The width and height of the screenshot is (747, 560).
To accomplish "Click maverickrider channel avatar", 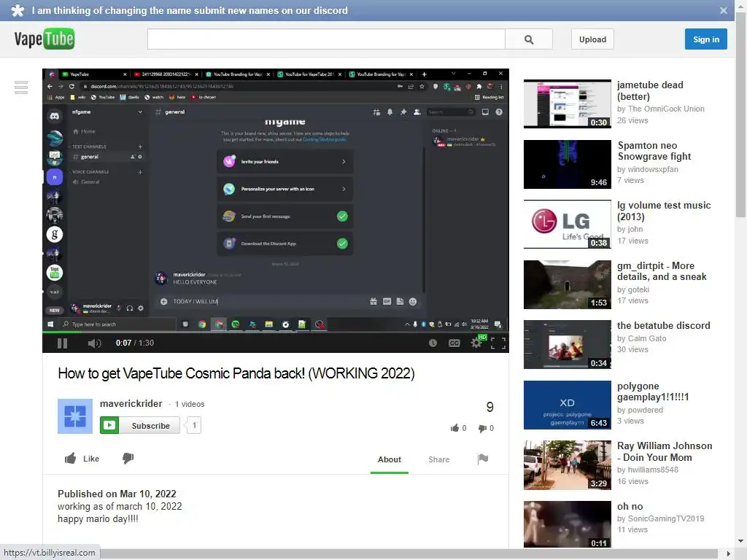I will pyautogui.click(x=75, y=416).
